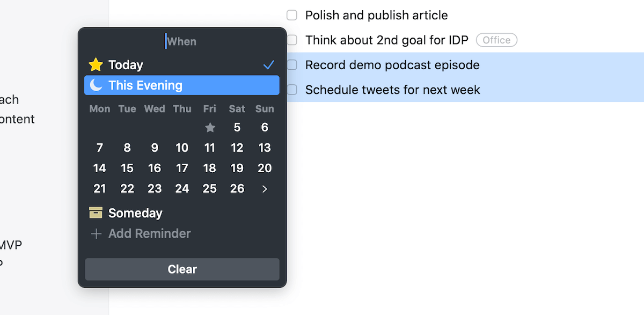Expand calendar to next month with chevron
The image size is (644, 315).
(264, 188)
